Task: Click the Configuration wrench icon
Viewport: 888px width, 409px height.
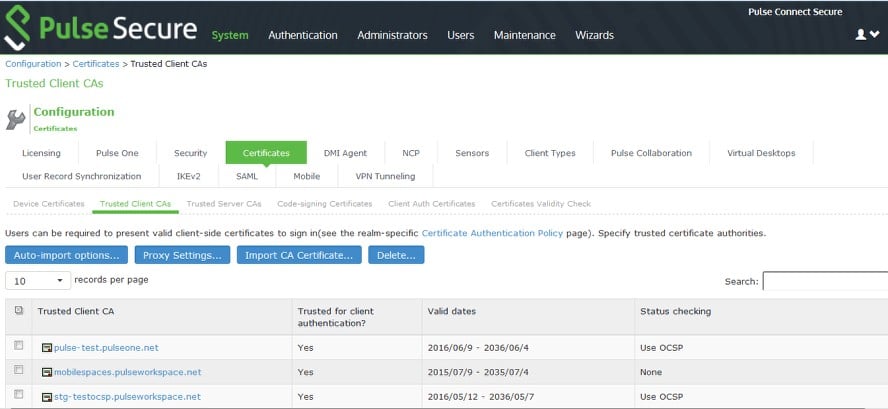Action: coord(15,120)
